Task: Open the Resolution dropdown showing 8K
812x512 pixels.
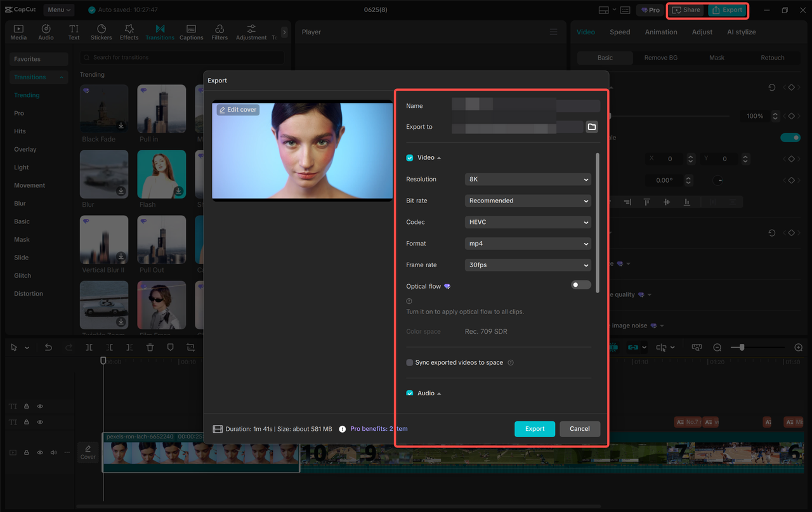Action: [528, 179]
